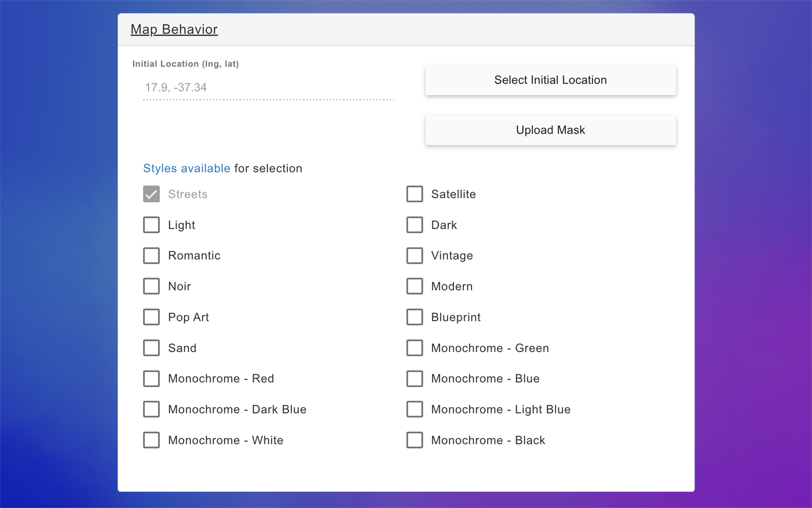Check Monochrome - Dark Blue option
The height and width of the screenshot is (508, 812).
coord(151,409)
